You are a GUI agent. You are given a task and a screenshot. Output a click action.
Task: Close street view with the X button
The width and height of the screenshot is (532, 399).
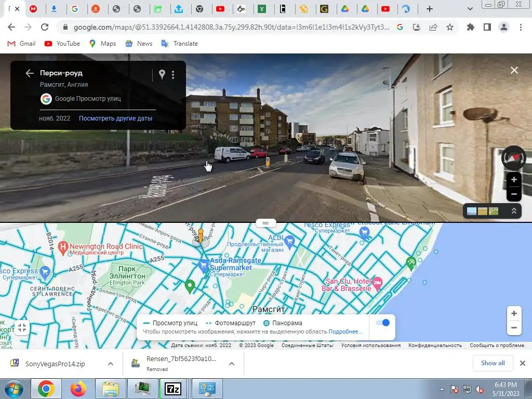(514, 70)
